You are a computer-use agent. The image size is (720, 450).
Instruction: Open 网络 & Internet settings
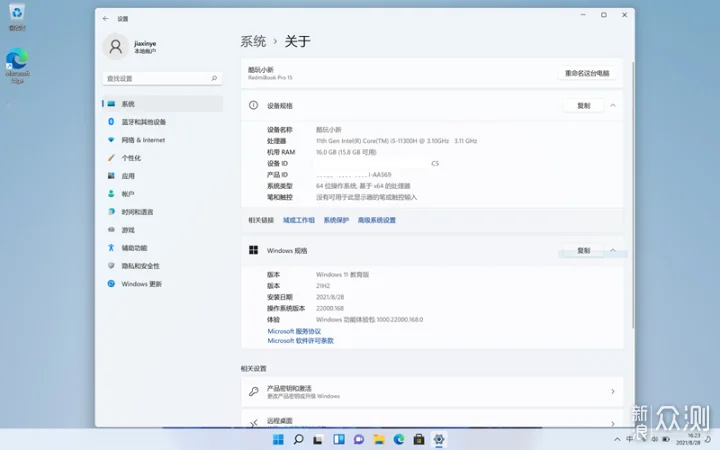162,140
